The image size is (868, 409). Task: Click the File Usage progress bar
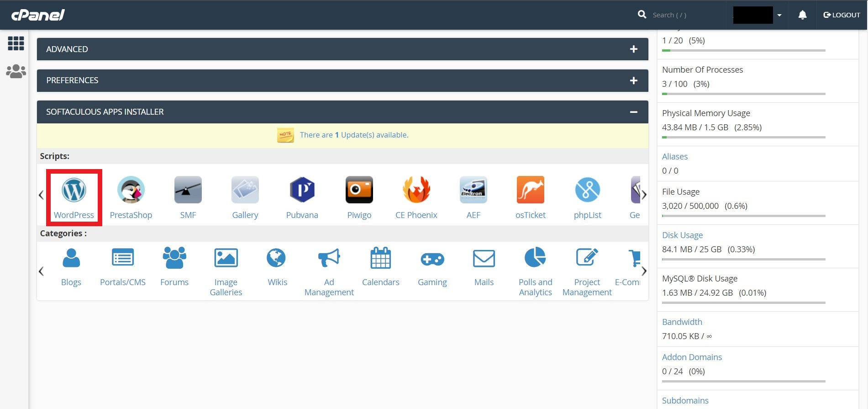point(743,216)
